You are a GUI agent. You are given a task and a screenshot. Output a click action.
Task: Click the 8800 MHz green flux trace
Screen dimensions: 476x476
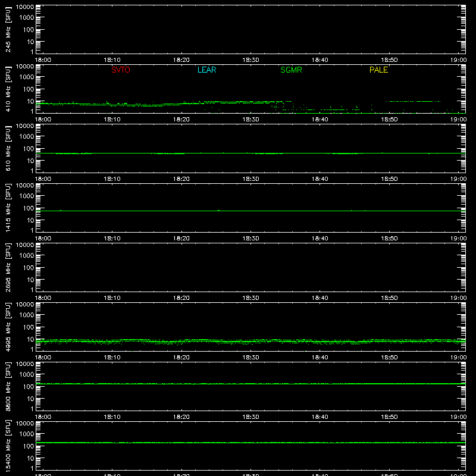point(250,384)
